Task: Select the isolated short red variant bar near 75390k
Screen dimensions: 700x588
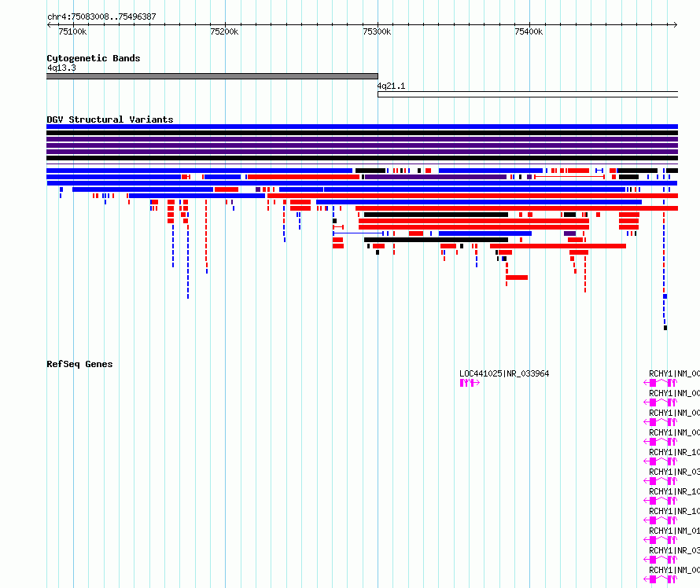Action: [x=517, y=277]
